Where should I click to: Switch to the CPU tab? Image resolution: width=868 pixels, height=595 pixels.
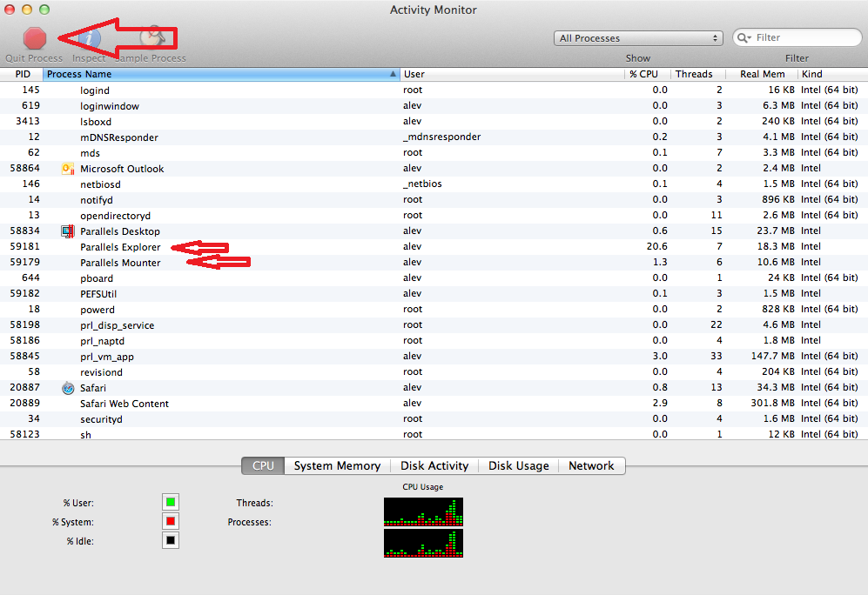coord(263,465)
